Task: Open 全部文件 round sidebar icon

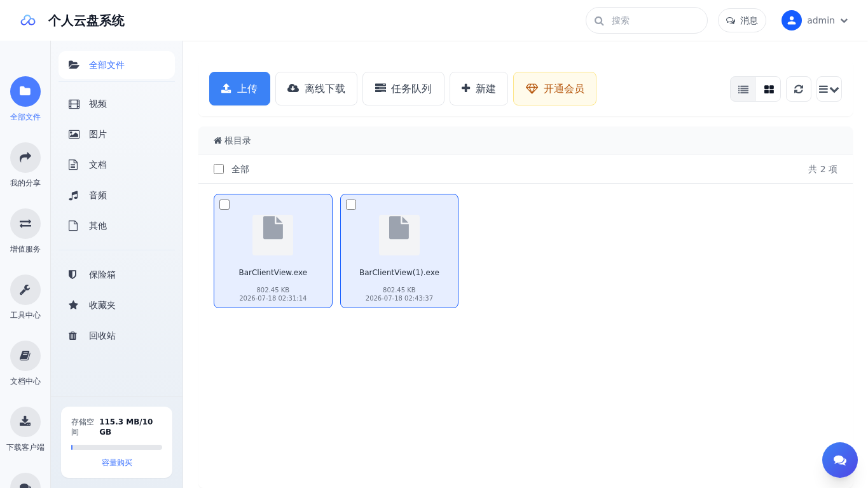Action: [x=25, y=91]
